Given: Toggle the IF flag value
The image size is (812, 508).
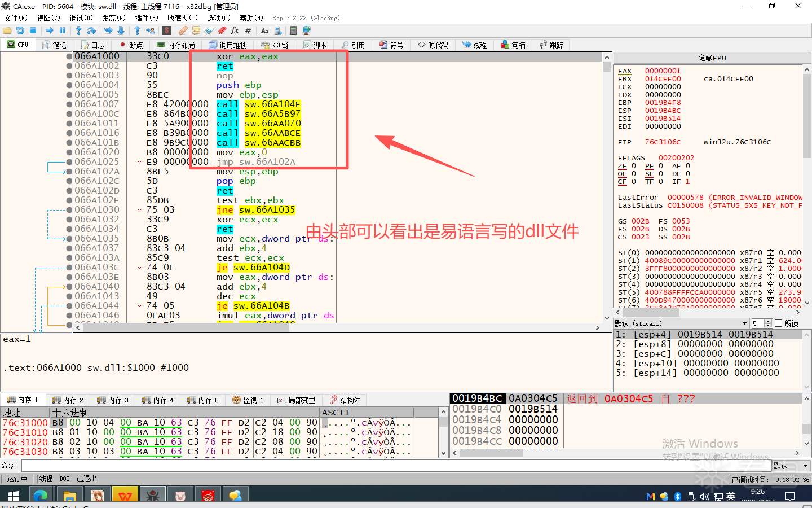Looking at the screenshot, I should click(x=687, y=182).
